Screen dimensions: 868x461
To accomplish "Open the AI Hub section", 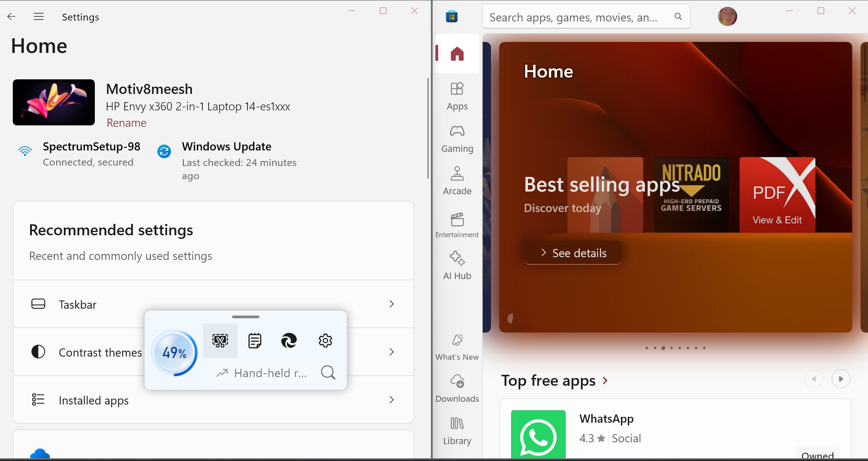I will pos(457,266).
